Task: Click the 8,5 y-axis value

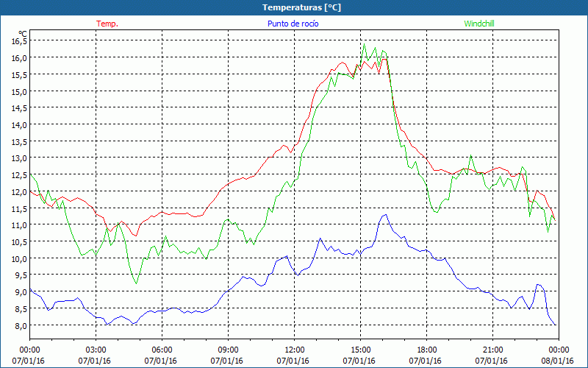Action: tap(21, 309)
